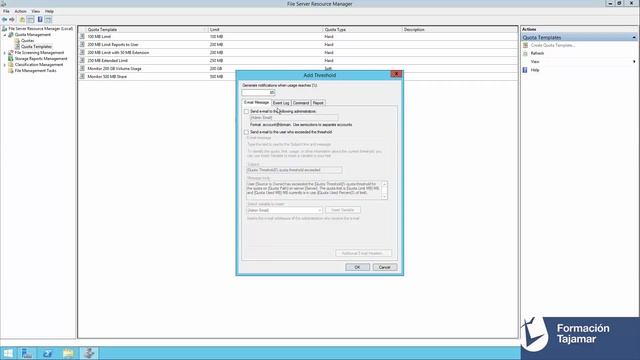Expand the Classification Management node

[5, 65]
